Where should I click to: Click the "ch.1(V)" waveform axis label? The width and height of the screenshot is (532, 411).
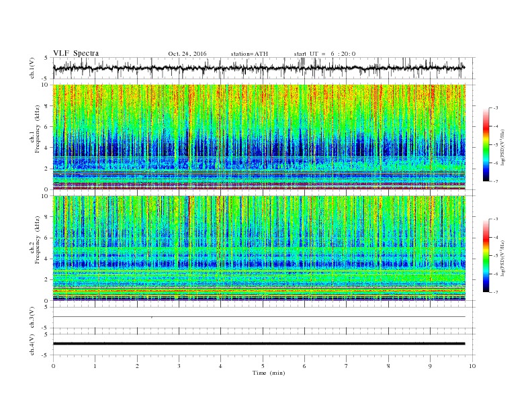(x=32, y=68)
